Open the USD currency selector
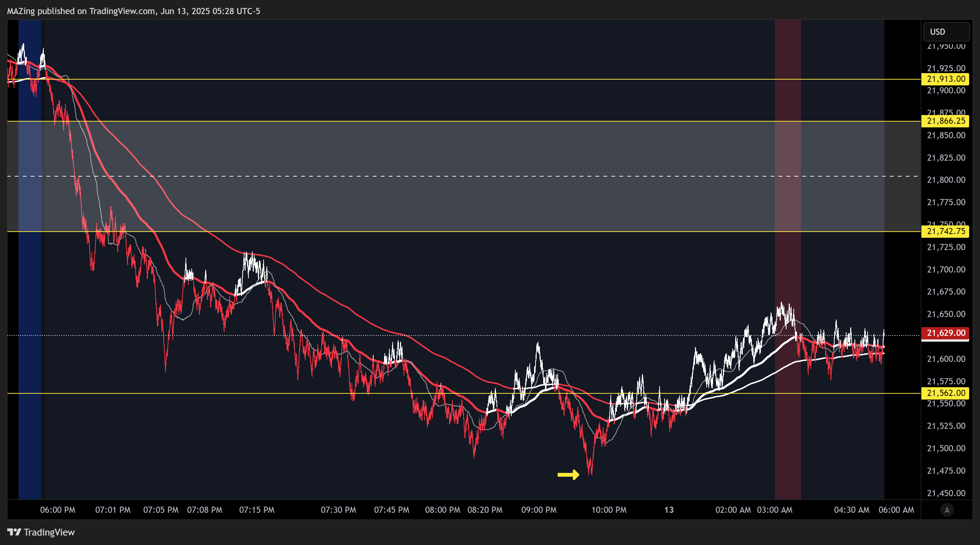 tap(946, 31)
